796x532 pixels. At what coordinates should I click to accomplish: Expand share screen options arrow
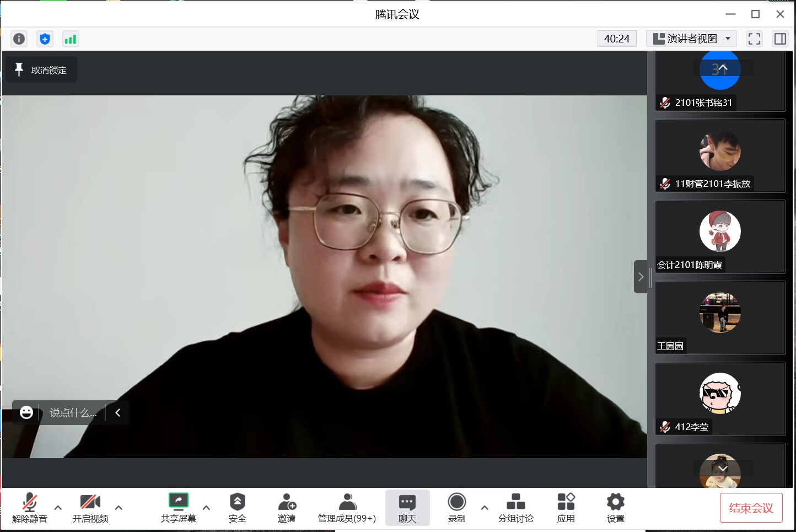click(x=206, y=508)
